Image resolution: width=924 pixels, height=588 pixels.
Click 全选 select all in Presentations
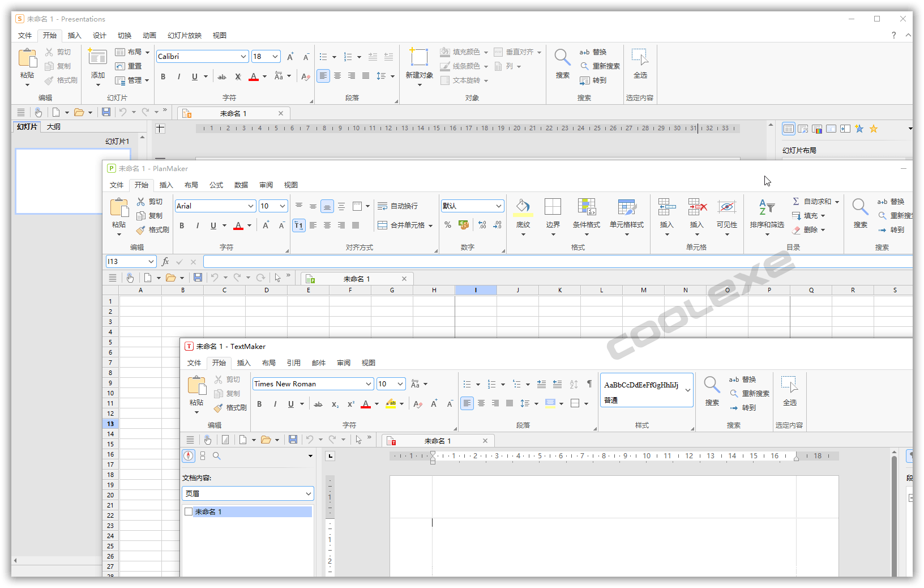click(640, 63)
